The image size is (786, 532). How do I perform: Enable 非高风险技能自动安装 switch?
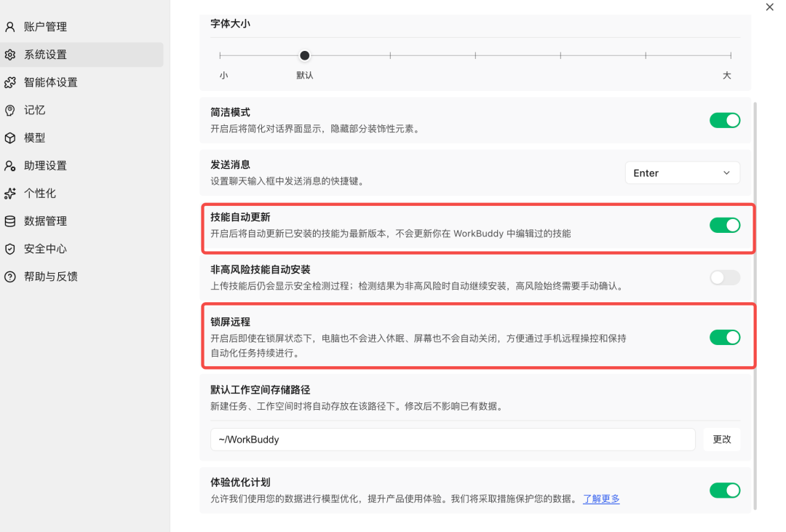(x=725, y=277)
